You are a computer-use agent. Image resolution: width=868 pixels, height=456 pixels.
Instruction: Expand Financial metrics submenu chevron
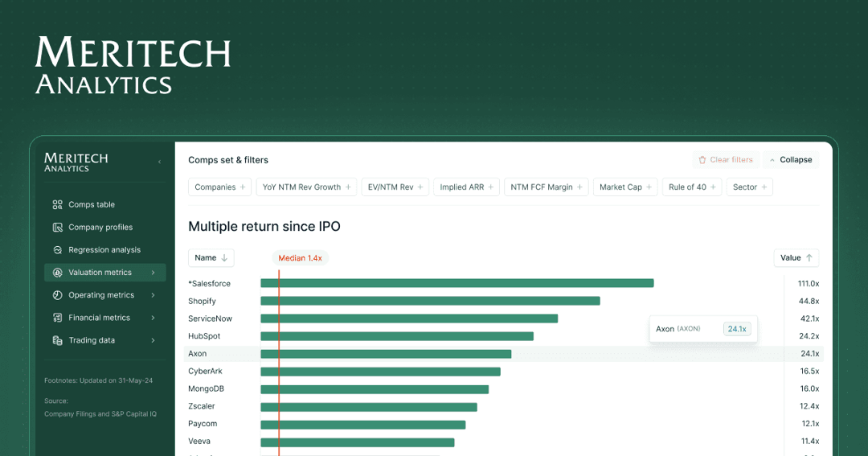pos(154,318)
